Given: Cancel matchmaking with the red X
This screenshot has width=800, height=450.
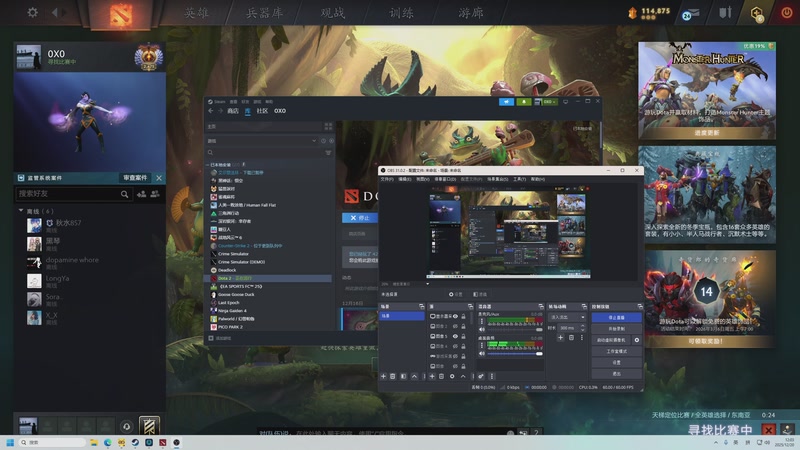Looking at the screenshot, I should coord(768,430).
